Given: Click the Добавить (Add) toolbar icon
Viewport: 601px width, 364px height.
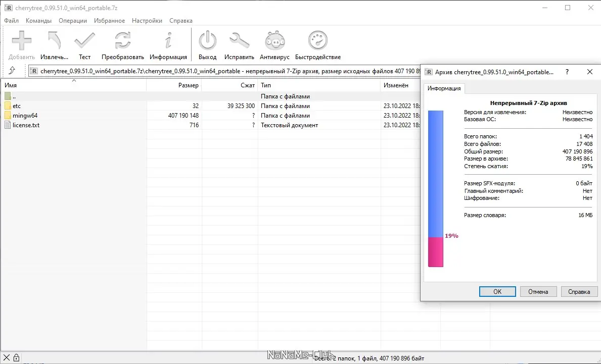Looking at the screenshot, I should 21,40.
